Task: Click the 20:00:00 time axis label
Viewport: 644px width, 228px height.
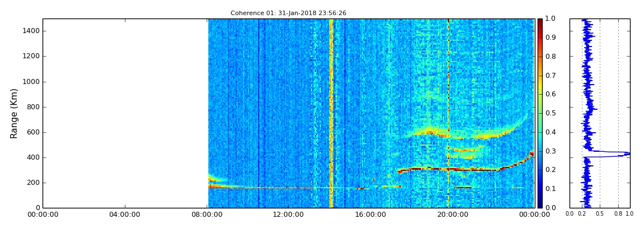Action: (x=454, y=215)
